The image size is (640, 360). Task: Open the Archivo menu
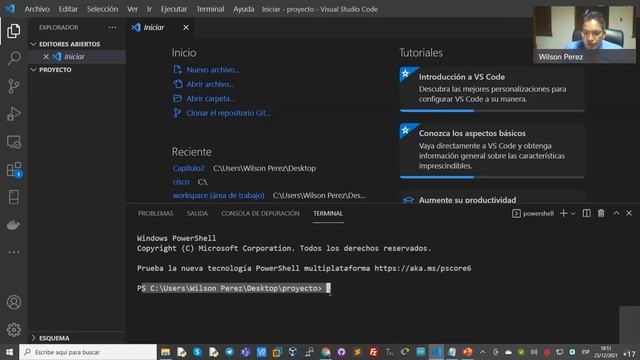tap(37, 9)
